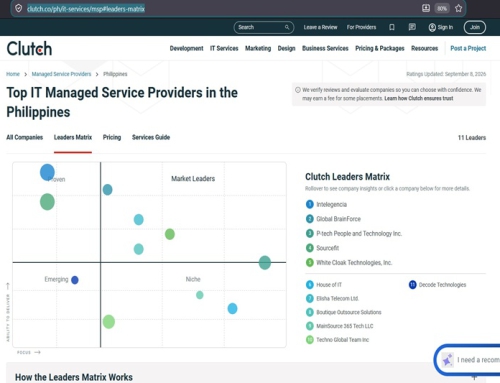Focus the Clutch Search field
Viewport: 500px width, 383px height.
(264, 27)
